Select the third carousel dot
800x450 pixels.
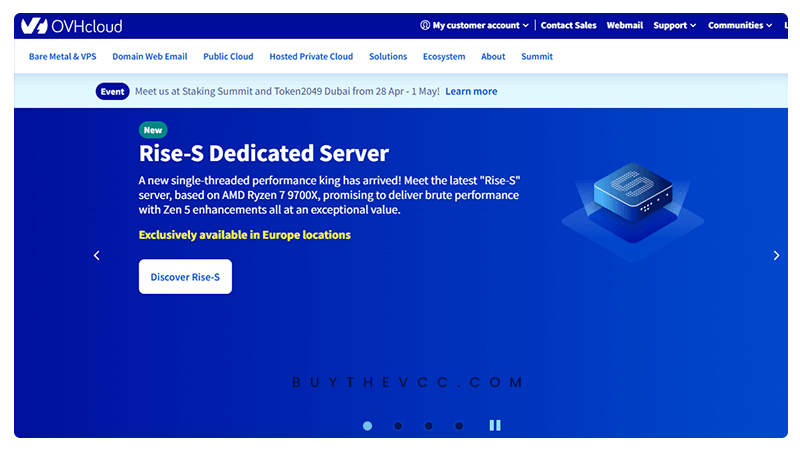point(429,426)
